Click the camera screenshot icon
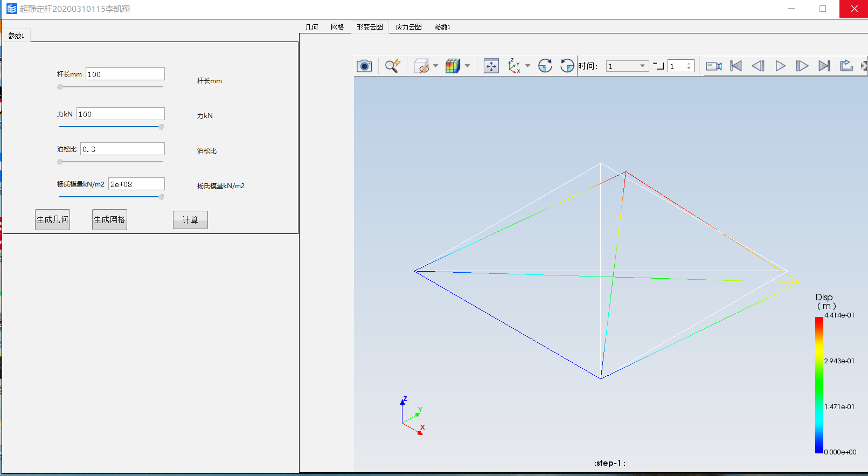Viewport: 868px width, 476px height. (x=364, y=66)
